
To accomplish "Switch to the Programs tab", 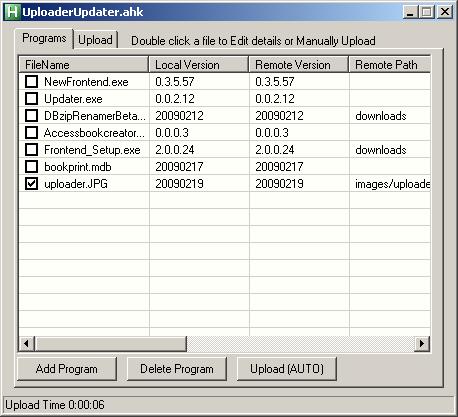I will pyautogui.click(x=44, y=38).
